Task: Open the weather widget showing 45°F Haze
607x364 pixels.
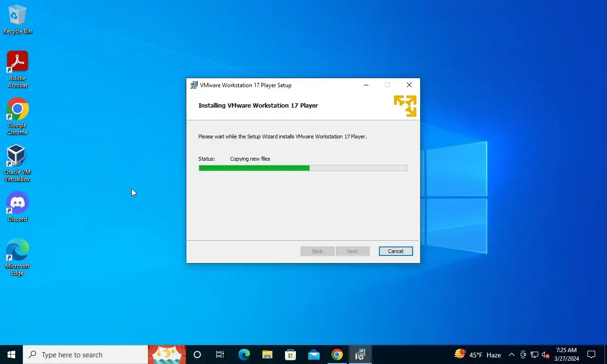Action: tap(478, 355)
